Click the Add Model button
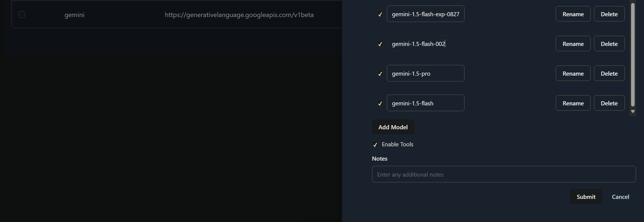 point(393,127)
